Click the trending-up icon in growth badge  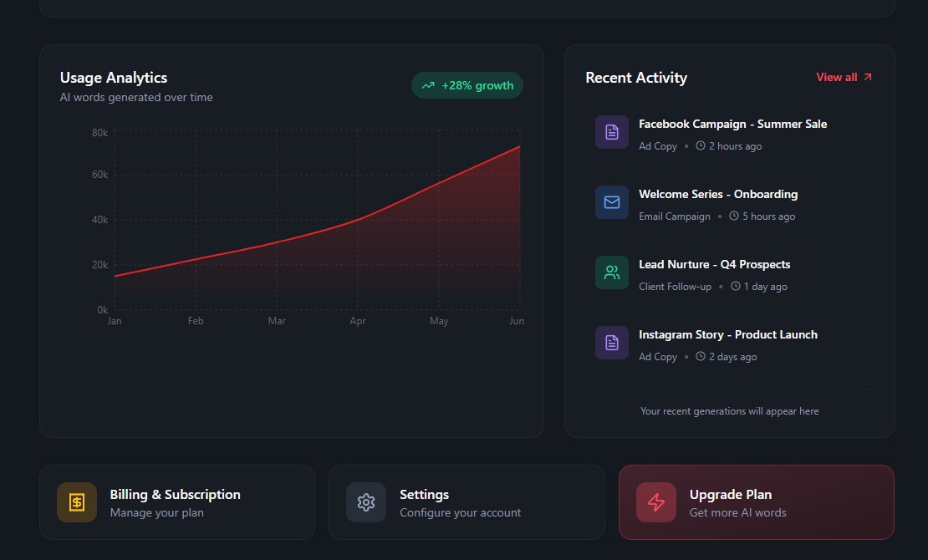[x=428, y=86]
